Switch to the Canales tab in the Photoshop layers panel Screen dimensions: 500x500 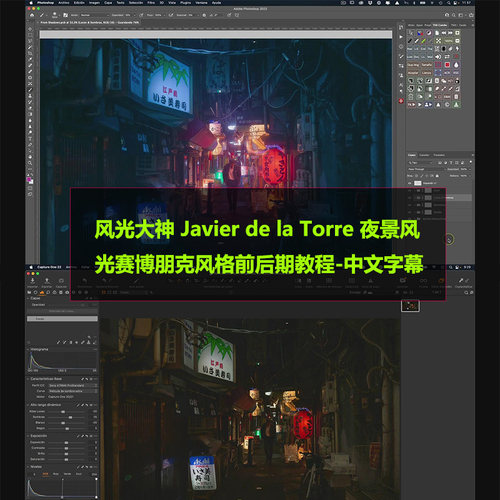pyautogui.click(x=424, y=155)
